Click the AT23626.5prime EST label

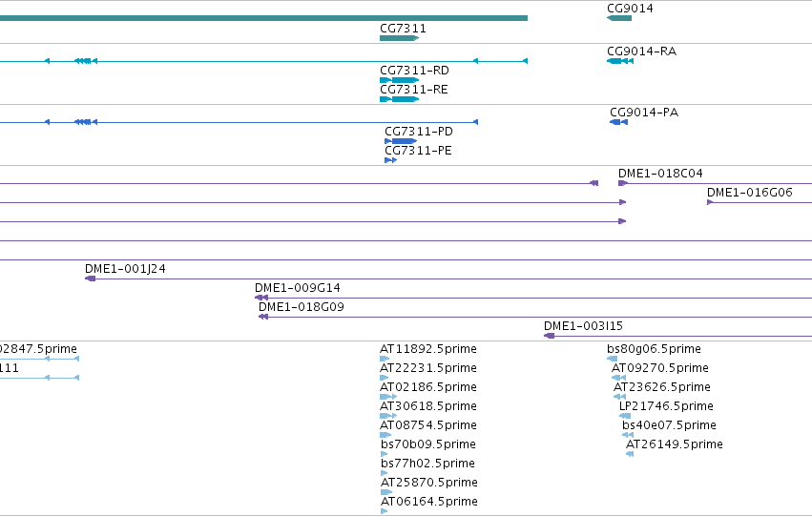point(662,387)
